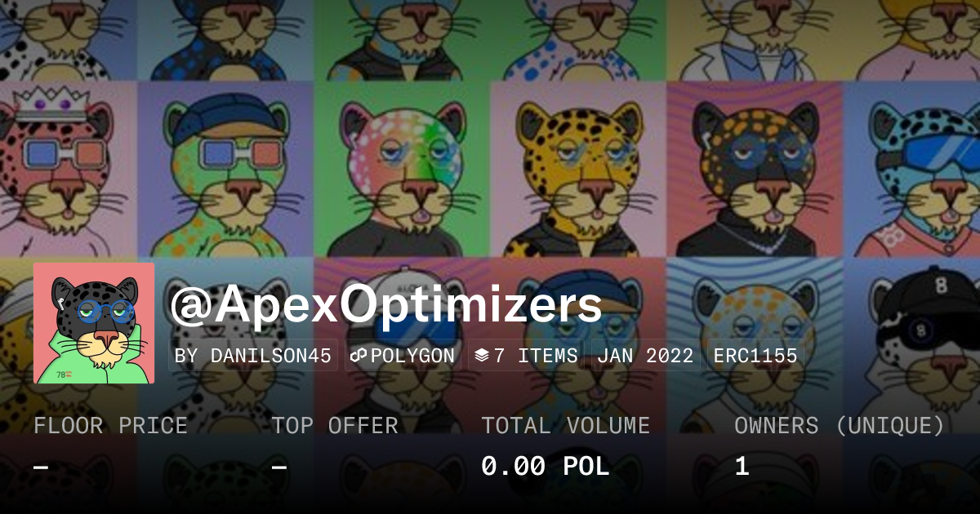980x514 pixels.
Task: Open the collection avatar with green hoodie cat
Action: click(x=94, y=323)
